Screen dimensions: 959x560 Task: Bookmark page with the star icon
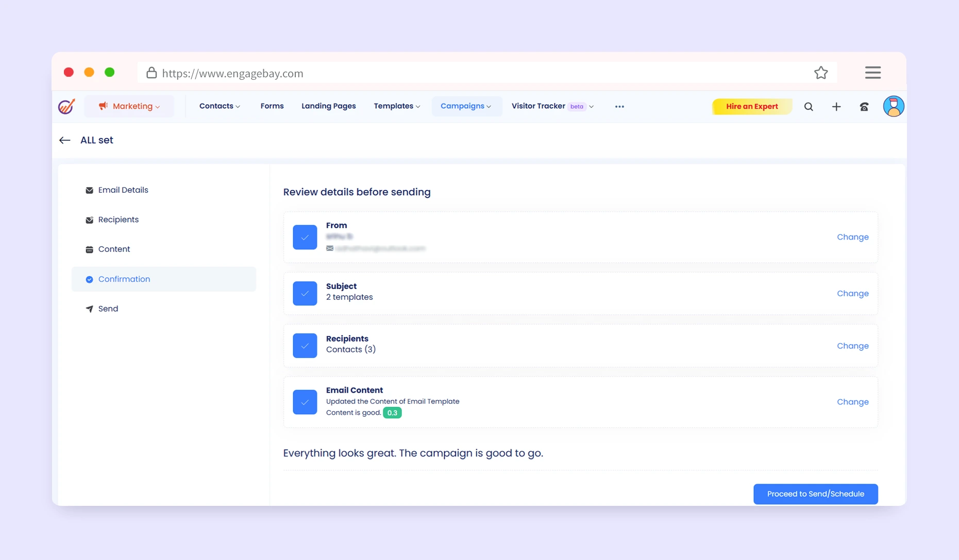click(821, 73)
